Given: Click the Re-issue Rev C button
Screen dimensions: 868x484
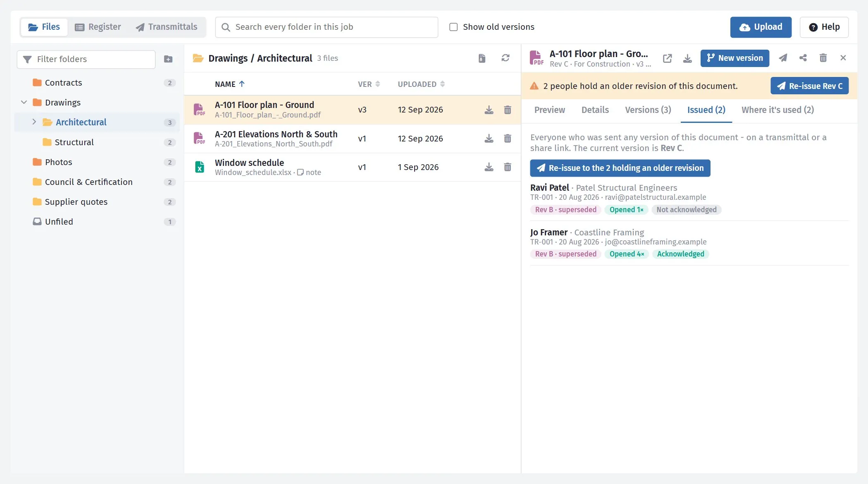Looking at the screenshot, I should tap(809, 86).
